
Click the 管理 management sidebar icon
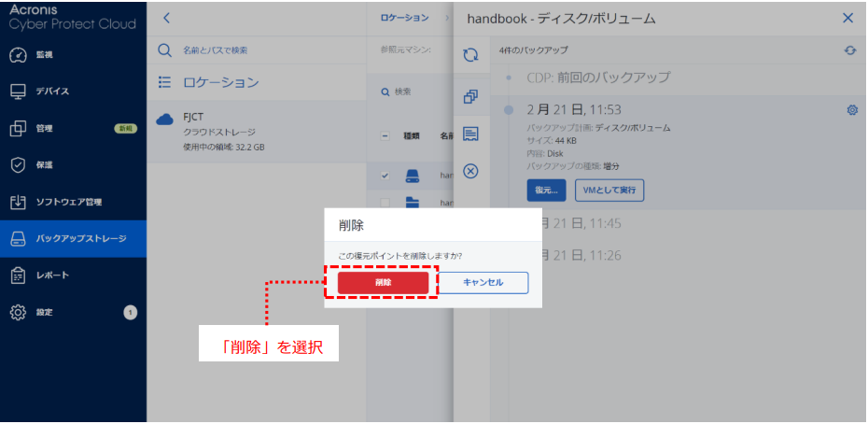click(18, 128)
